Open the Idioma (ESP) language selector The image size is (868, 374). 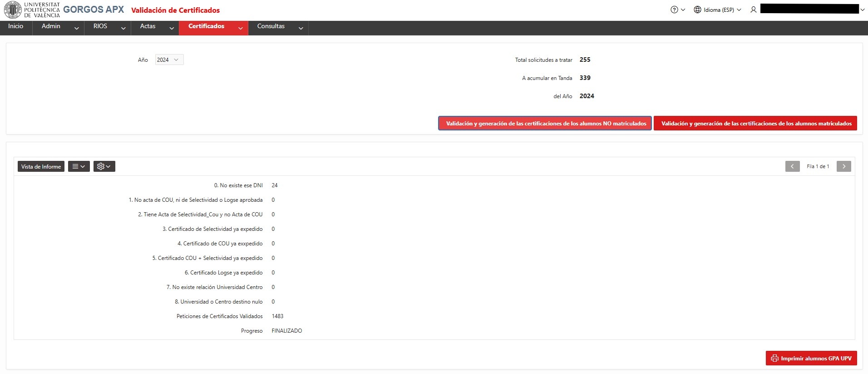click(x=717, y=10)
